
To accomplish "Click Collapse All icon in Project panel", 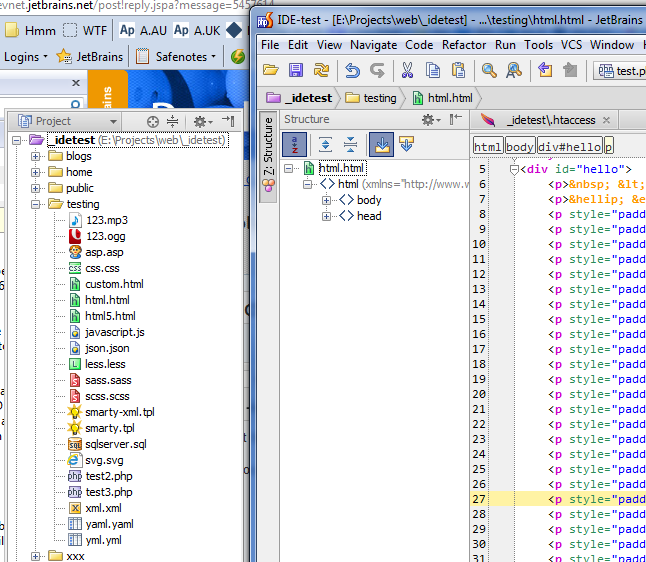I will click(x=173, y=122).
